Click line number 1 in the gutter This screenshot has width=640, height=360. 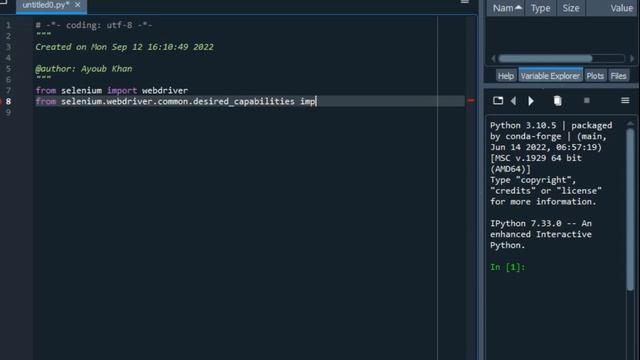pos(8,25)
